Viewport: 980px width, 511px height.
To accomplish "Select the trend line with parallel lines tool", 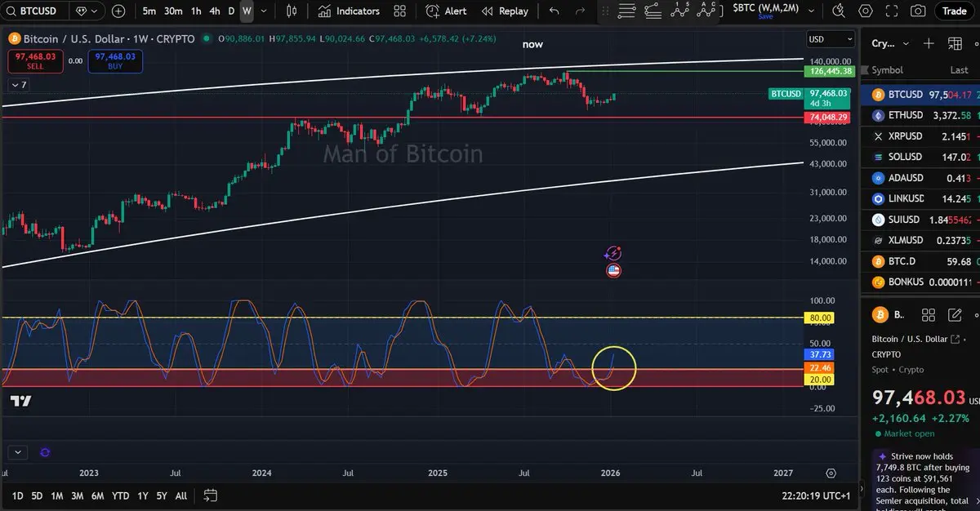I will [x=655, y=11].
